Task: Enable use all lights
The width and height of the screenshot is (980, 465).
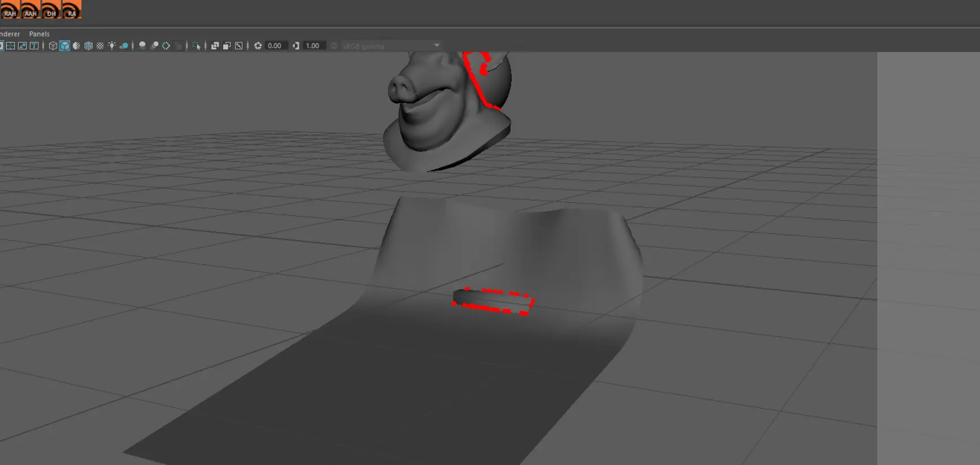Action: click(112, 46)
